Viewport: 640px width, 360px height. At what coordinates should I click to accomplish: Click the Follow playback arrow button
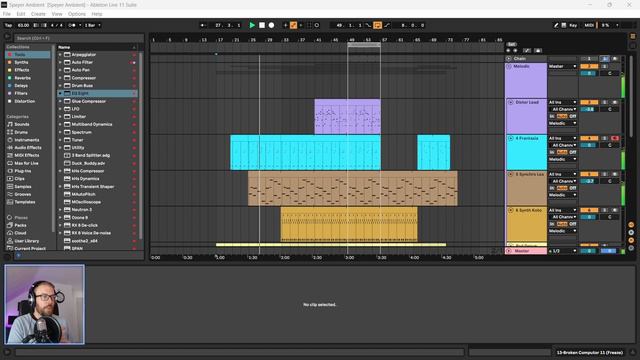coord(202,25)
